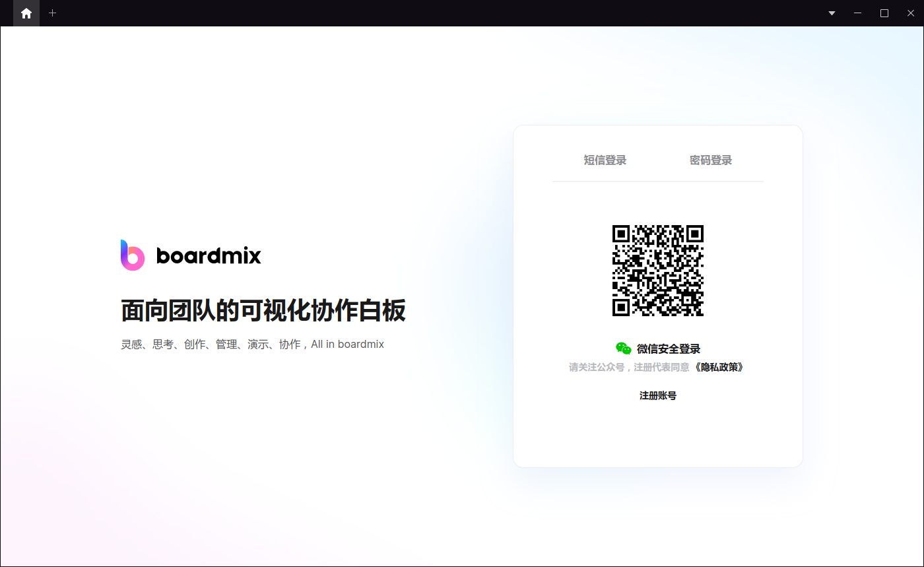Click the 面向团队的可视化协作白板 headline
This screenshot has width=924, height=567.
click(x=263, y=310)
